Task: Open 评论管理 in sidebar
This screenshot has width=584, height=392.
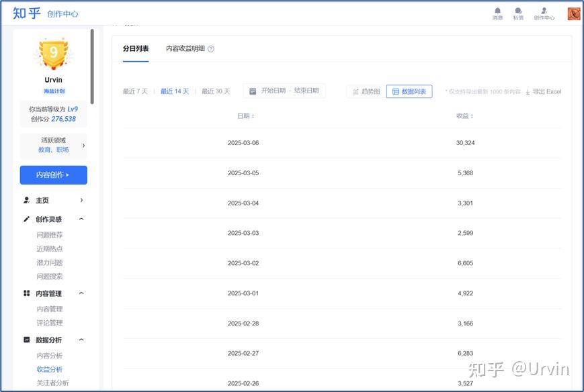Action: (x=50, y=323)
